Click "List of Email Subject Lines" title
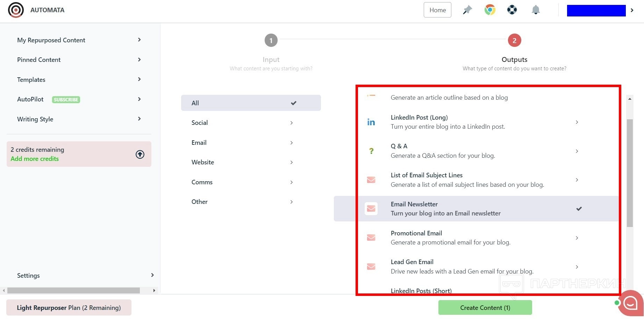This screenshot has width=644, height=319. click(427, 175)
